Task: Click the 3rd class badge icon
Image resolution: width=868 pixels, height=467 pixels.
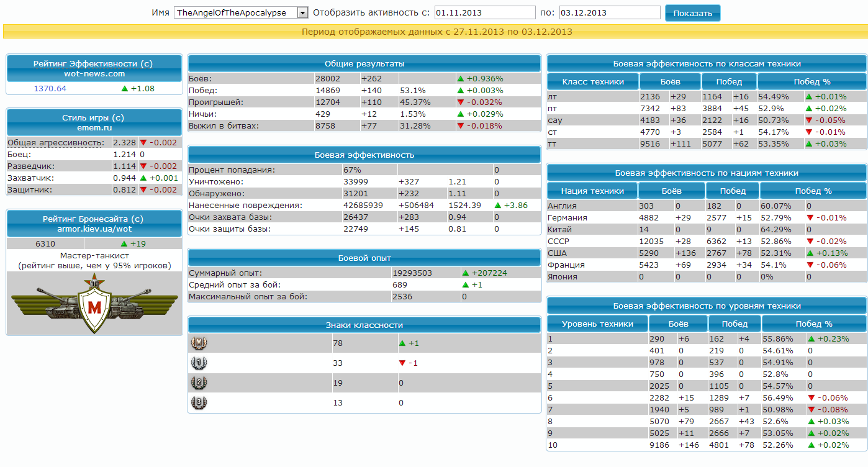Action: (198, 402)
